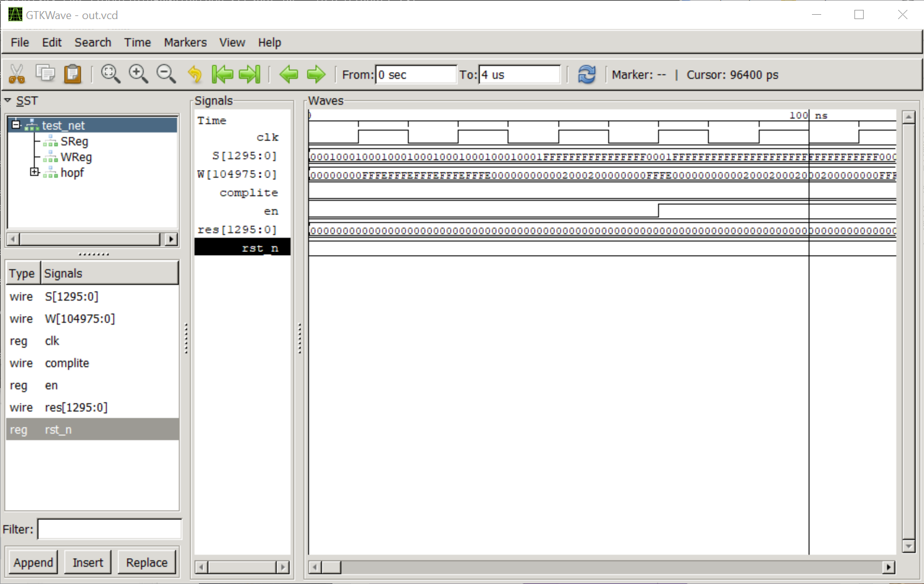Screen dimensions: 924x584
Task: Select wire complite in signal list
Action: (x=92, y=363)
